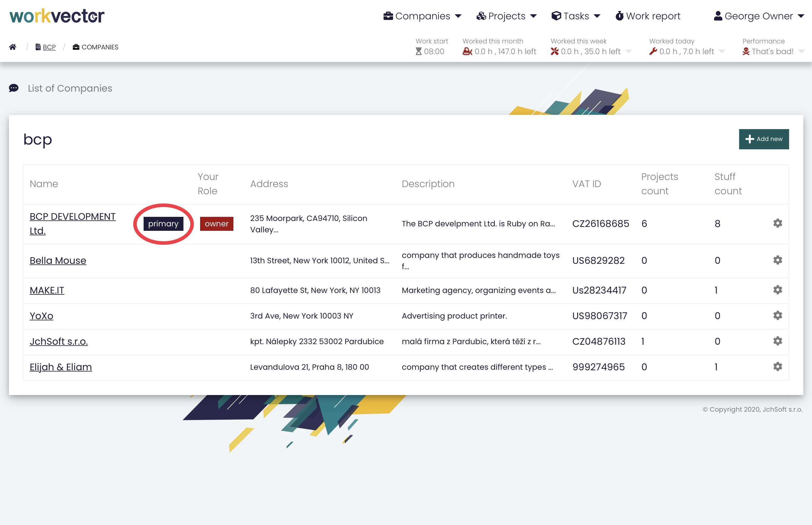Click the home icon in breadcrumb

coord(12,47)
